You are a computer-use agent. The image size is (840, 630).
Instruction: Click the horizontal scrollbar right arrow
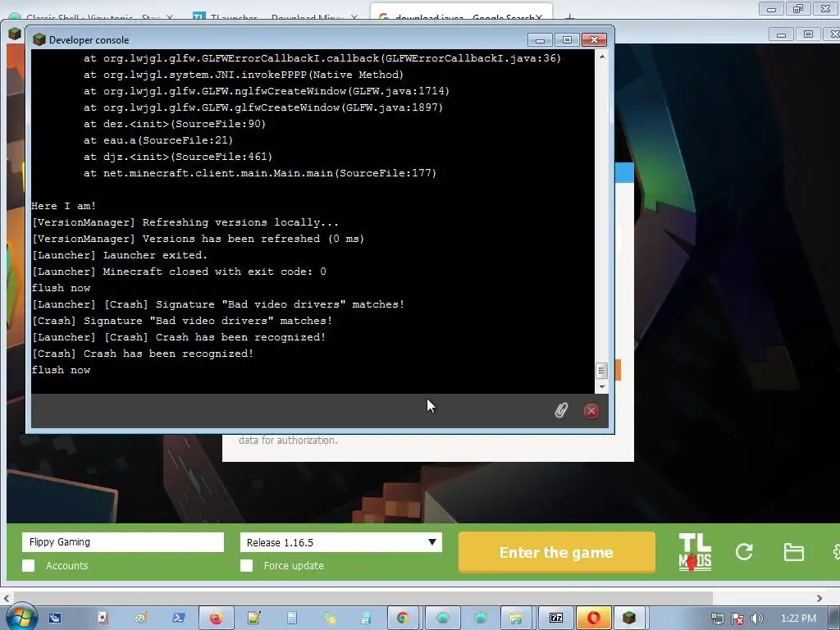coord(819,598)
